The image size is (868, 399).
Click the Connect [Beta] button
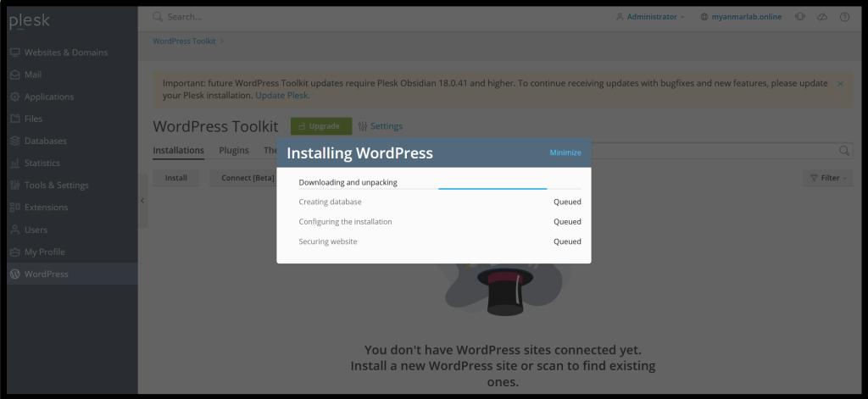[x=248, y=178]
